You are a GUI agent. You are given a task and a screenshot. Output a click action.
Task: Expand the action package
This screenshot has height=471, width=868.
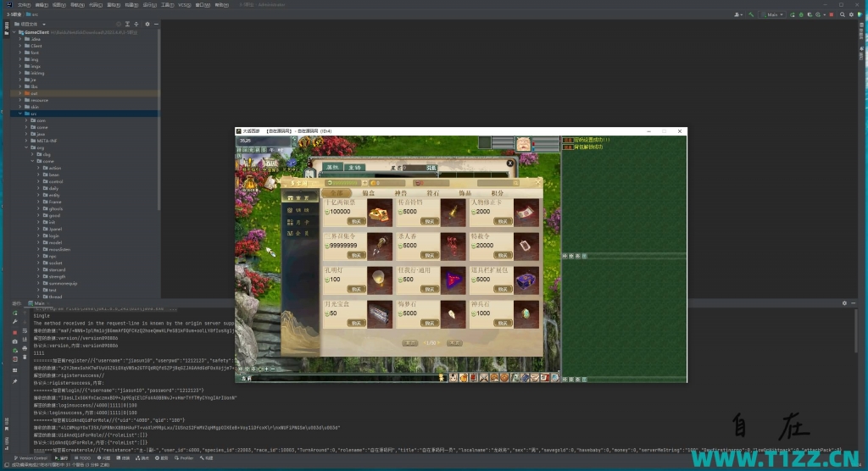tap(39, 168)
